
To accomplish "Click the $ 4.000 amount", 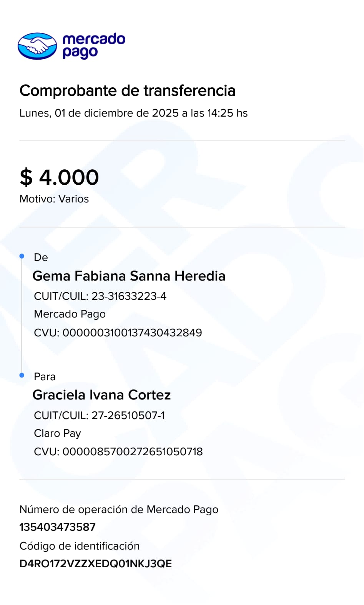I will [59, 177].
